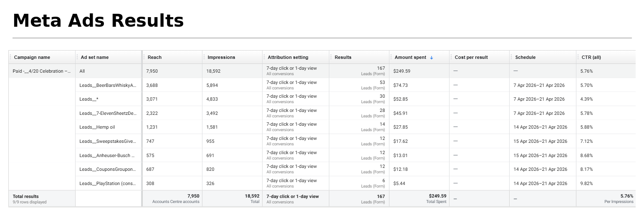The image size is (644, 208).
Task: Open the Leads__7-ElevenSheetzDe… ad set
Action: click(x=108, y=113)
